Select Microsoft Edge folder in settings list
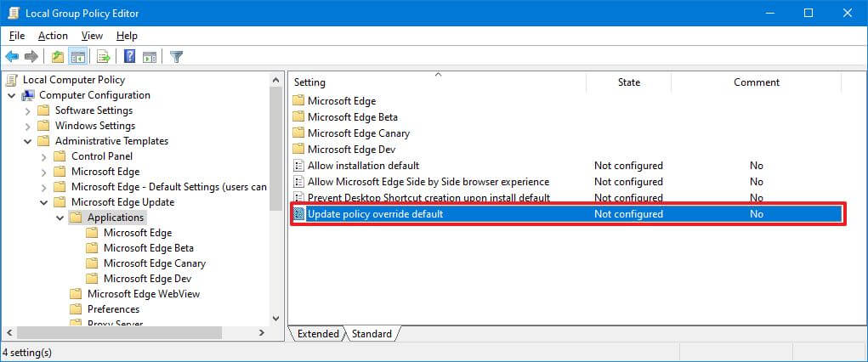The image size is (868, 362). (x=342, y=101)
